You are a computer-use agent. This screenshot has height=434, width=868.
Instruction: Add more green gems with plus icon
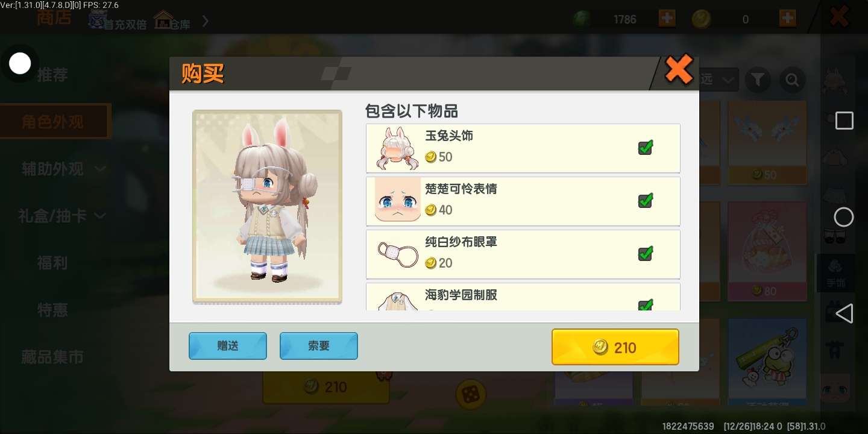pyautogui.click(x=667, y=18)
